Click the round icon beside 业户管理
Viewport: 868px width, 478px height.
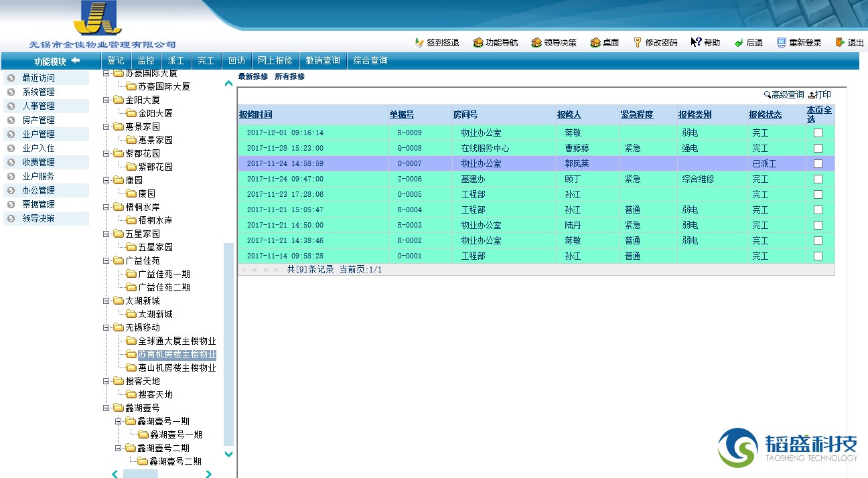[11, 134]
